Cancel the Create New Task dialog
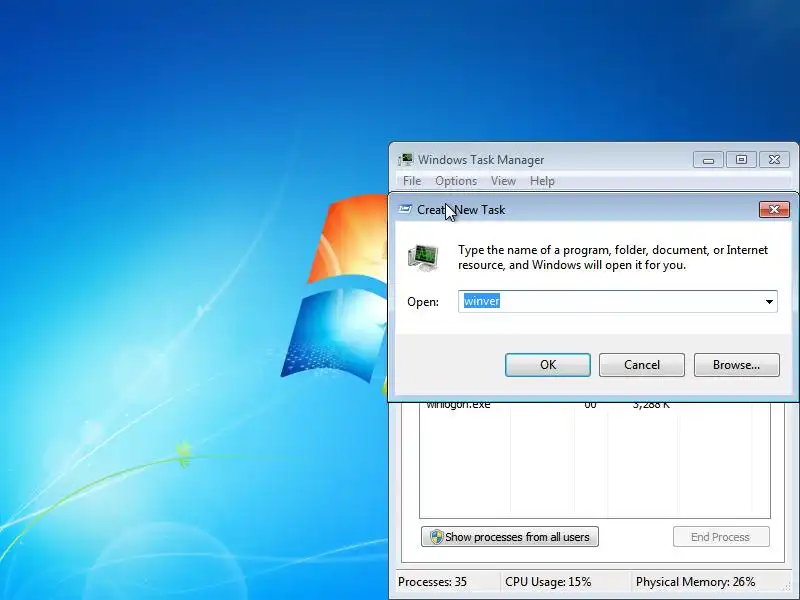The image size is (800, 600). 641,365
